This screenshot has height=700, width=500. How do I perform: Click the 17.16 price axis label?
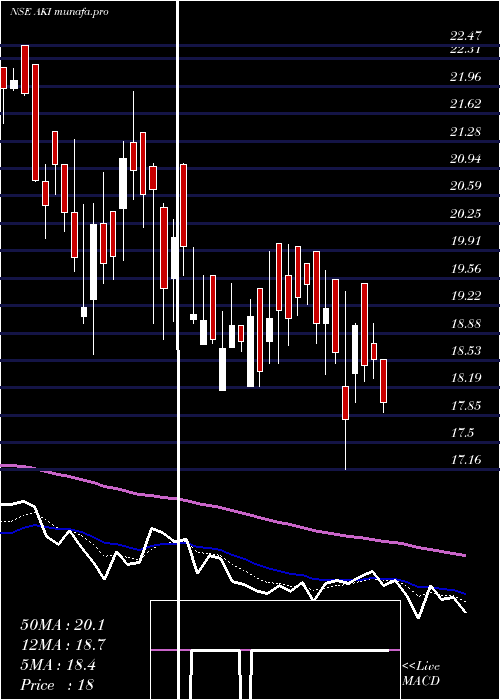tap(466, 460)
